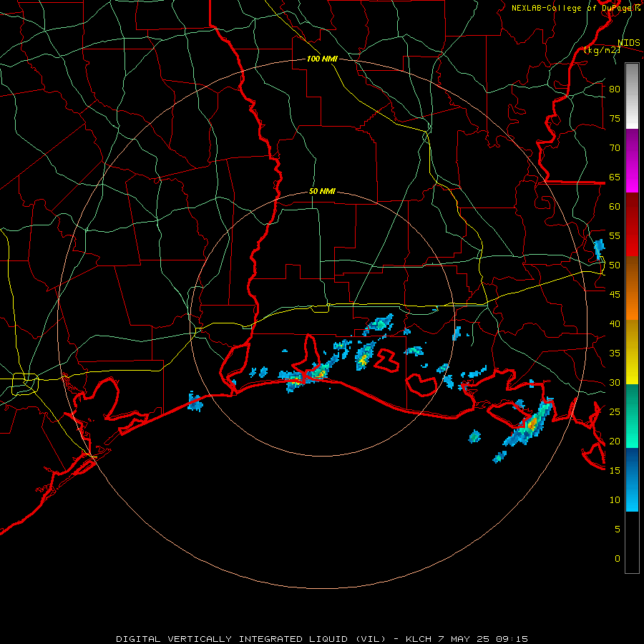Click the orange-brown segment of color bar
The width and height of the screenshot is (644, 644).
click(632, 288)
